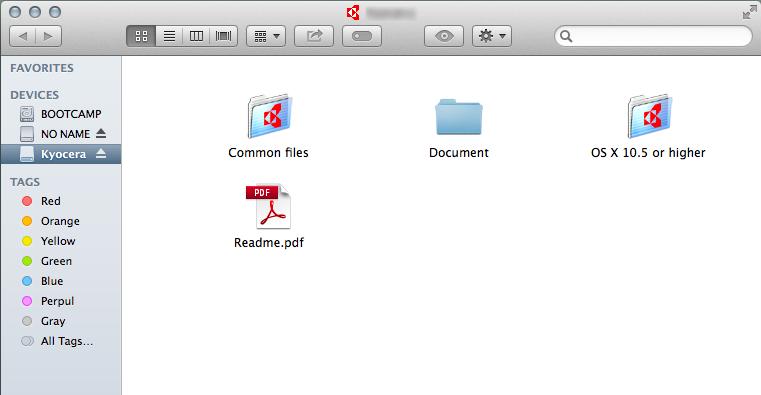The image size is (761, 395).
Task: Click the TAGS sidebar heading
Action: (x=25, y=182)
